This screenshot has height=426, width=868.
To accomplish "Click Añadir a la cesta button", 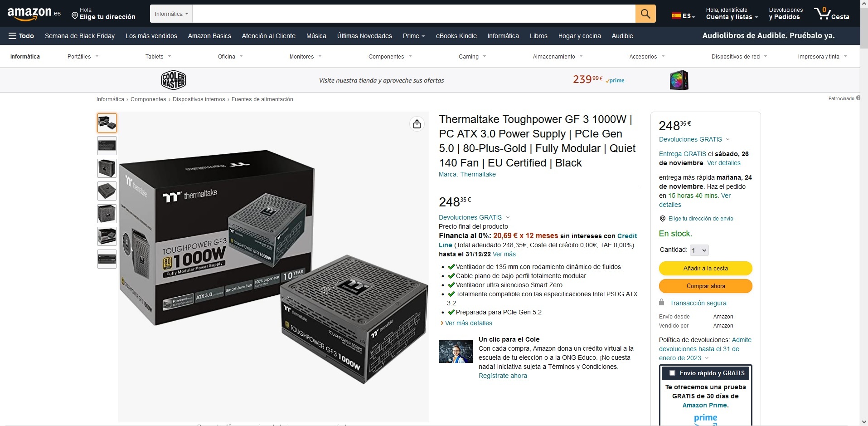I will tap(705, 268).
